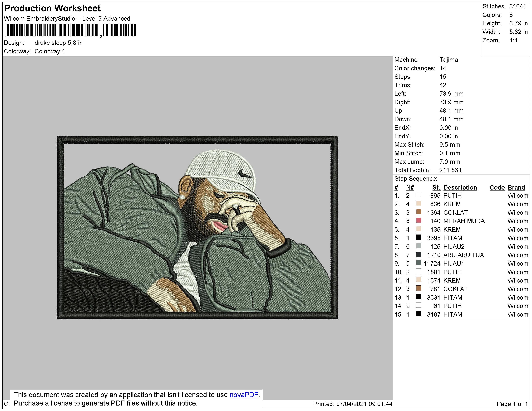Click the Height value 3.79 in
The width and height of the screenshot is (532, 411).
point(518,23)
